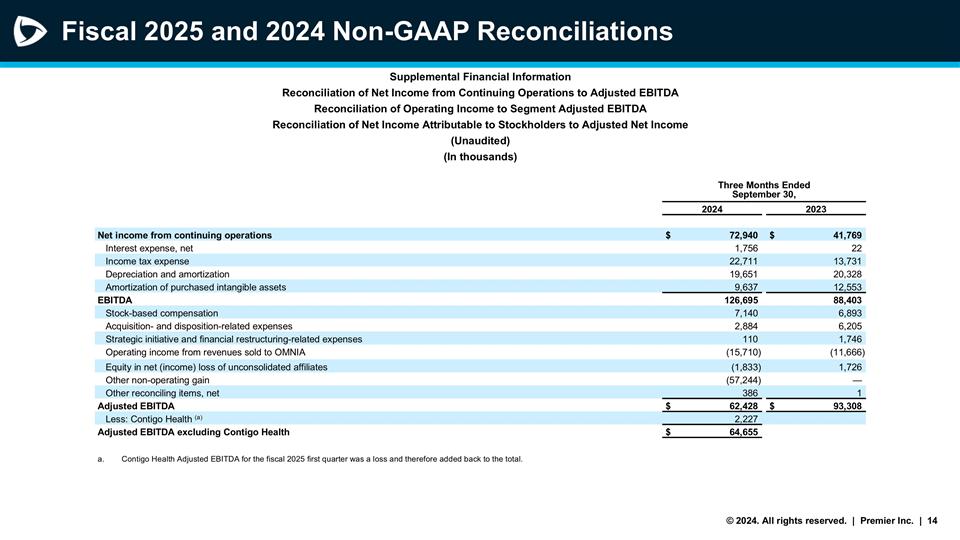Click the Interest expense, net row label

tap(151, 248)
